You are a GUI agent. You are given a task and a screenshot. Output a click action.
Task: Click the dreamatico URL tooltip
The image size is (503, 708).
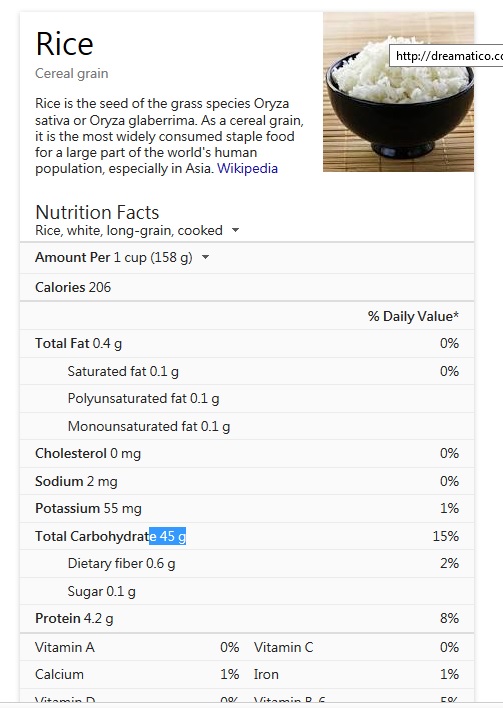pyautogui.click(x=447, y=56)
